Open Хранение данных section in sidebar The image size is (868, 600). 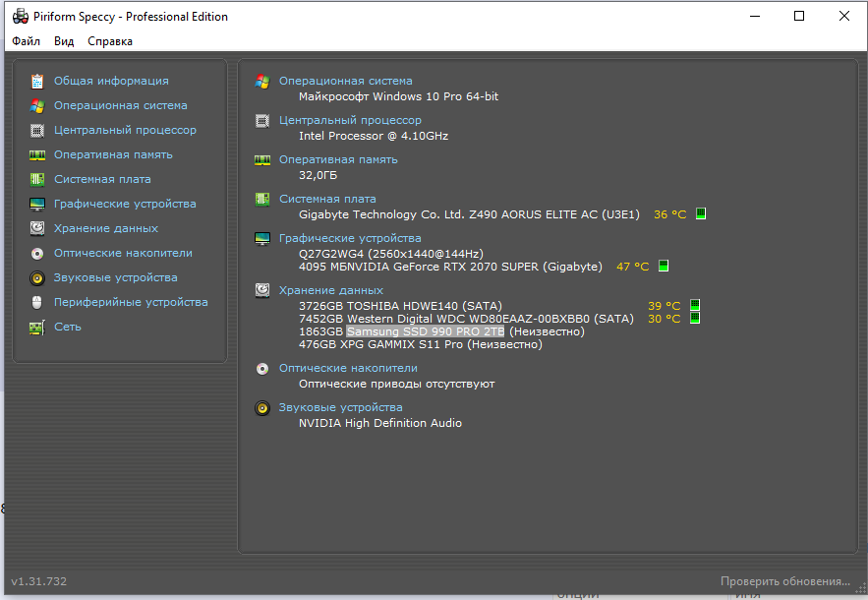pos(106,228)
